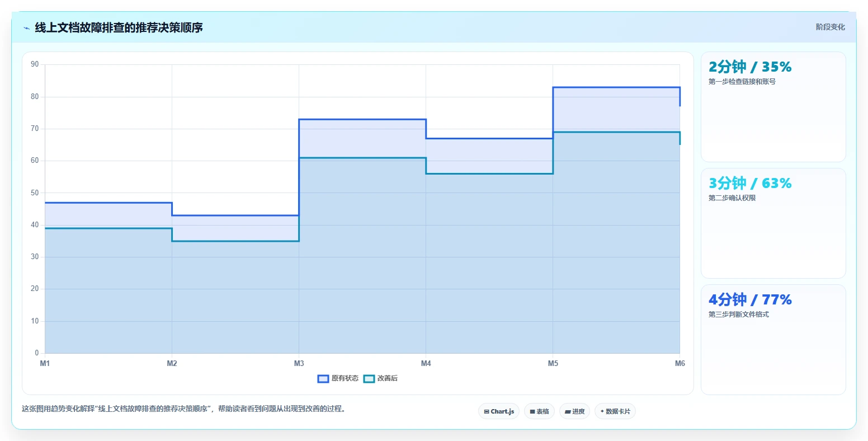Viewport: 868px width, 441px height.
Task: Click the 第二步确认权限 caption
Action: (732, 198)
